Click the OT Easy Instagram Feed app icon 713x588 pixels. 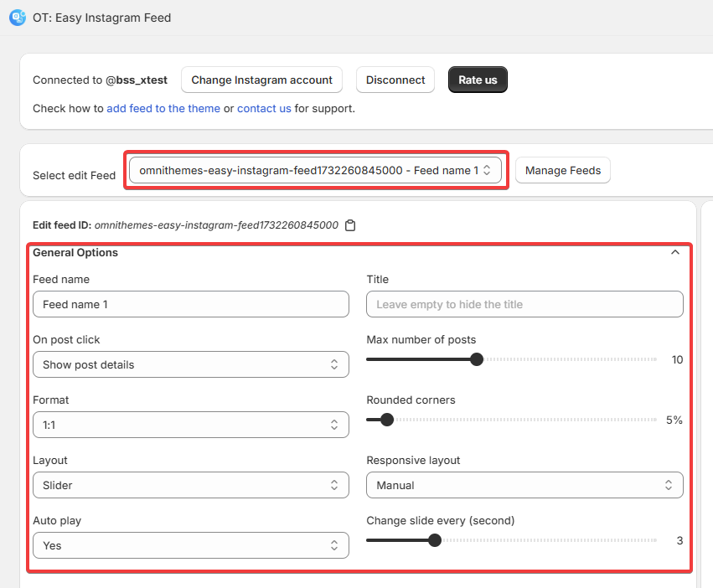(x=18, y=17)
